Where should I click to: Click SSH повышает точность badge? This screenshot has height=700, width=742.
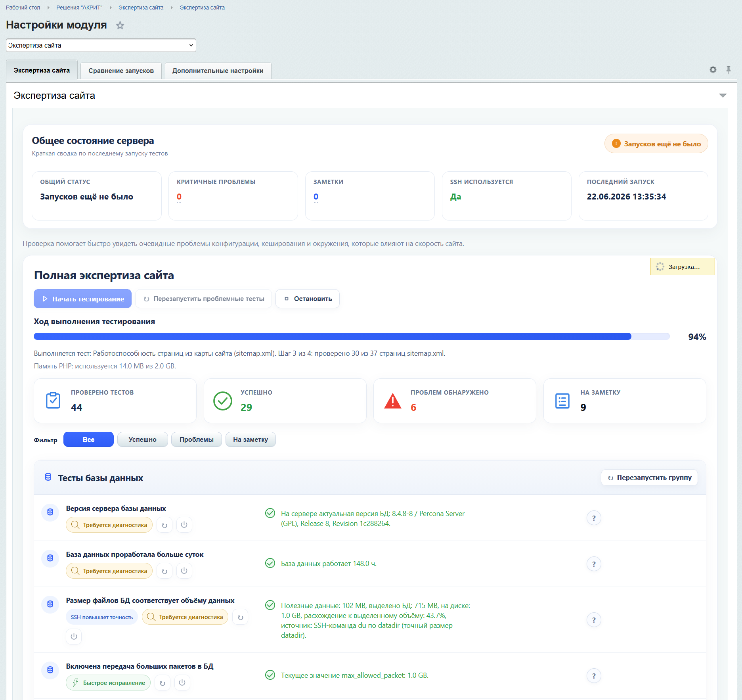pyautogui.click(x=102, y=617)
